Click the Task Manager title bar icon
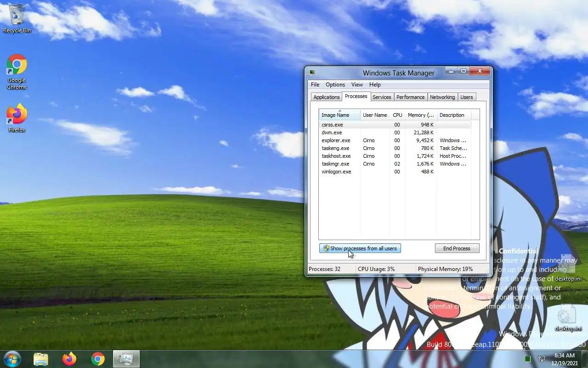The image size is (588, 368). click(312, 72)
